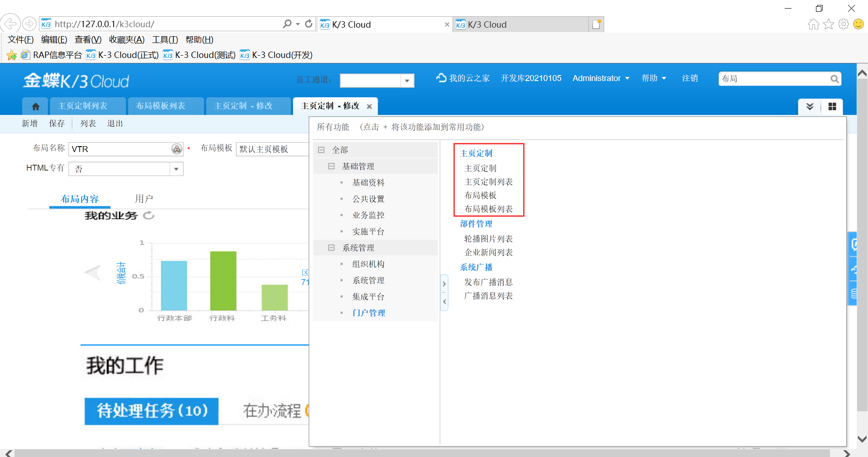The image size is (868, 457).
Task: Click the 新增 toolbar button
Action: pos(30,124)
